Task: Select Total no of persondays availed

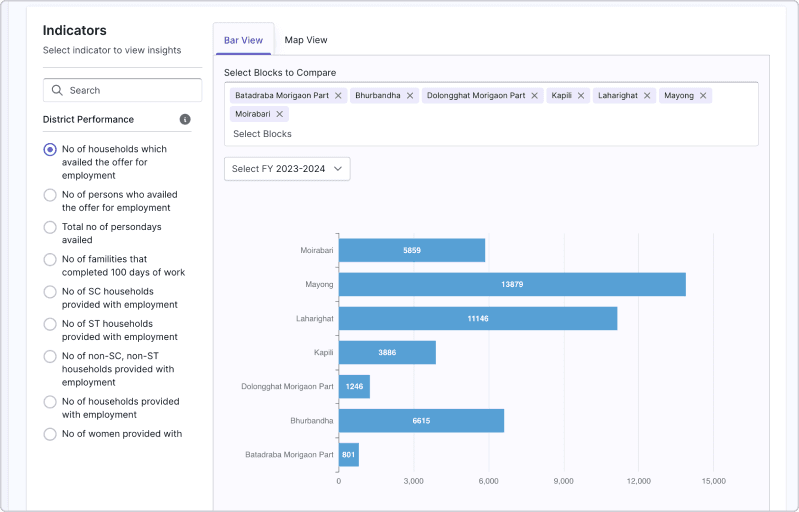Action: point(50,227)
